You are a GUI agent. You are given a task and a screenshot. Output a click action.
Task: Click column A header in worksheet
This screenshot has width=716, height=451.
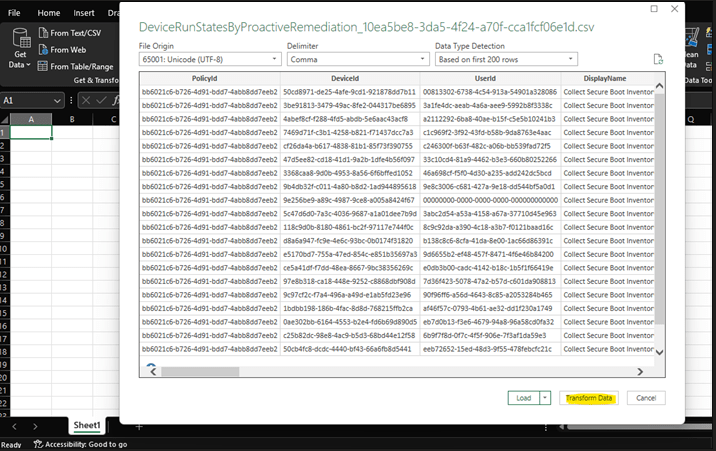(x=31, y=119)
